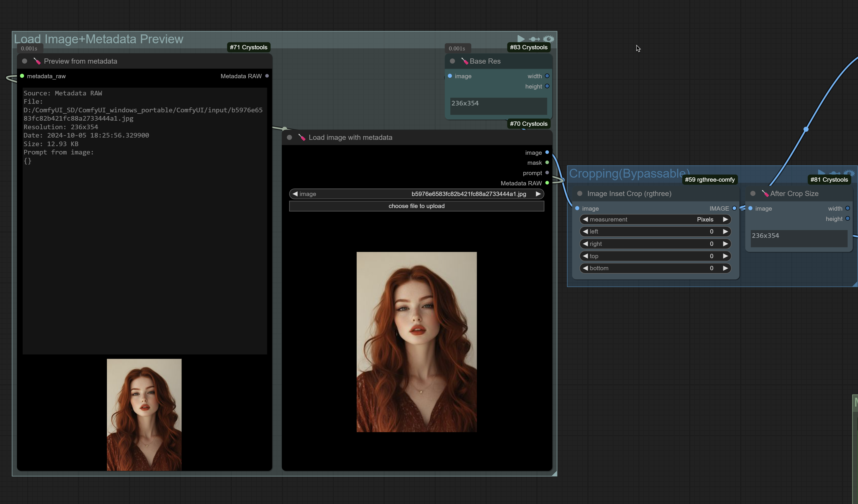The width and height of the screenshot is (858, 504).
Task: Click the #59 rgthree-comfy badge
Action: coord(710,180)
